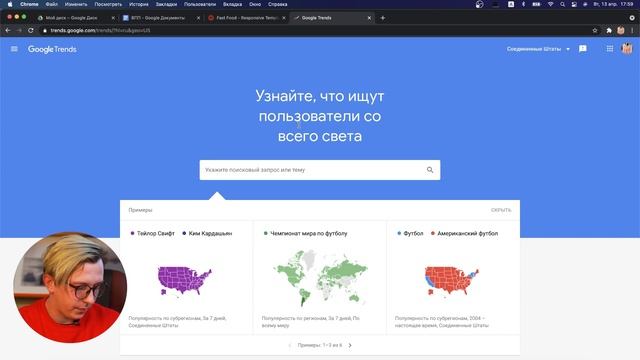Click the magnifier icon in search box
Screen dimensions: 640x360
click(430, 170)
